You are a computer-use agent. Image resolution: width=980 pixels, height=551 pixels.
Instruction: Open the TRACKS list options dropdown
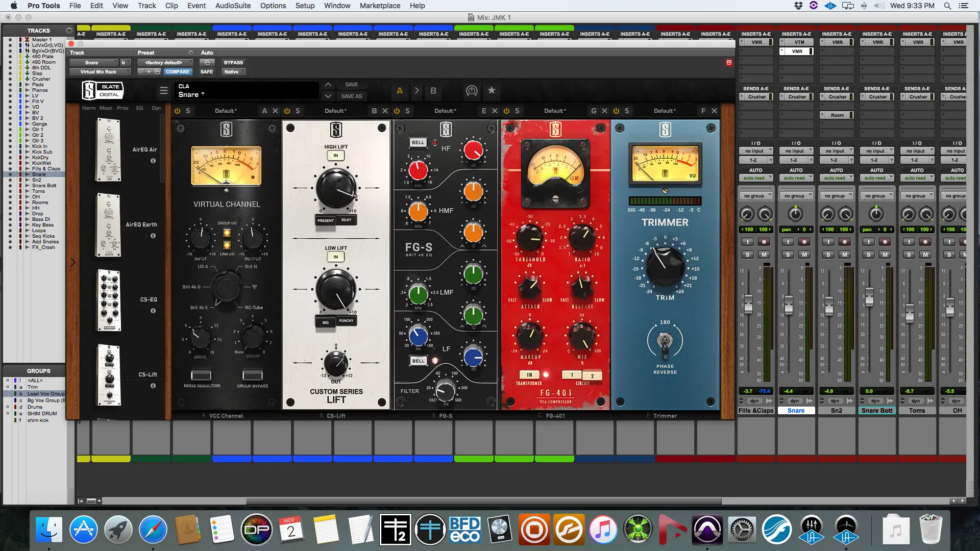(69, 31)
